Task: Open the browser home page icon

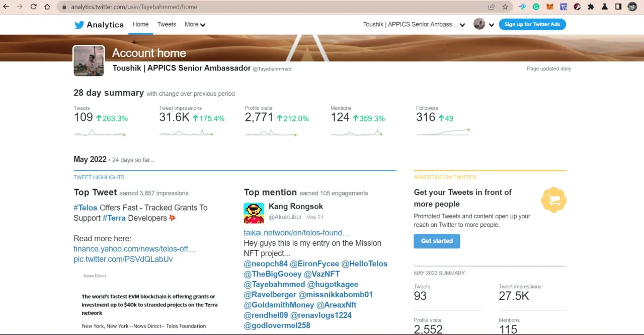Action: pos(47,7)
